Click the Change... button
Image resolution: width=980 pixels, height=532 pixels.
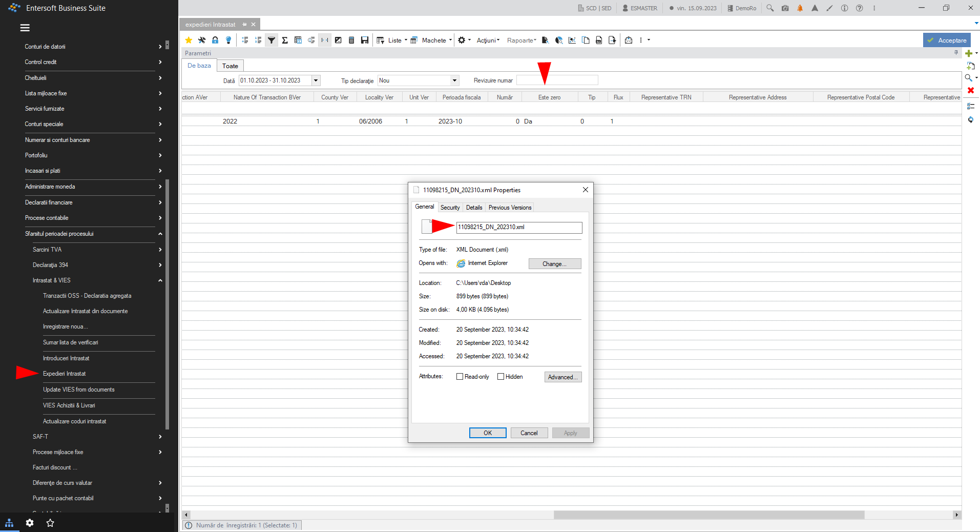[555, 264]
